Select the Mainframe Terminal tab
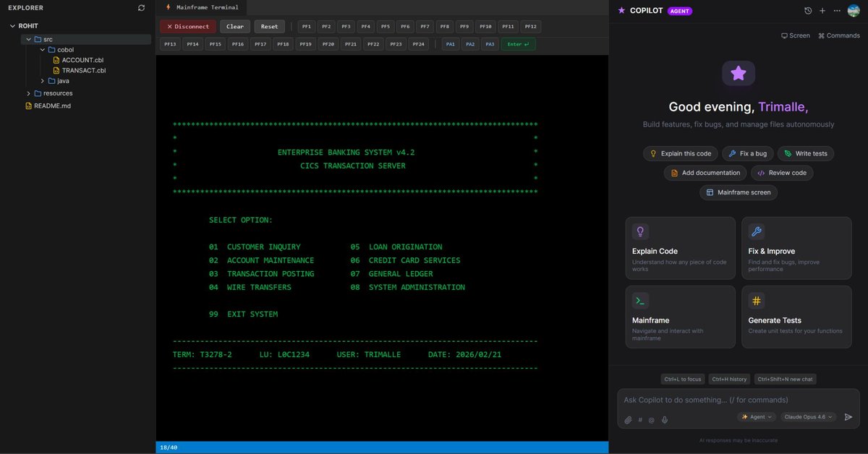 (202, 7)
